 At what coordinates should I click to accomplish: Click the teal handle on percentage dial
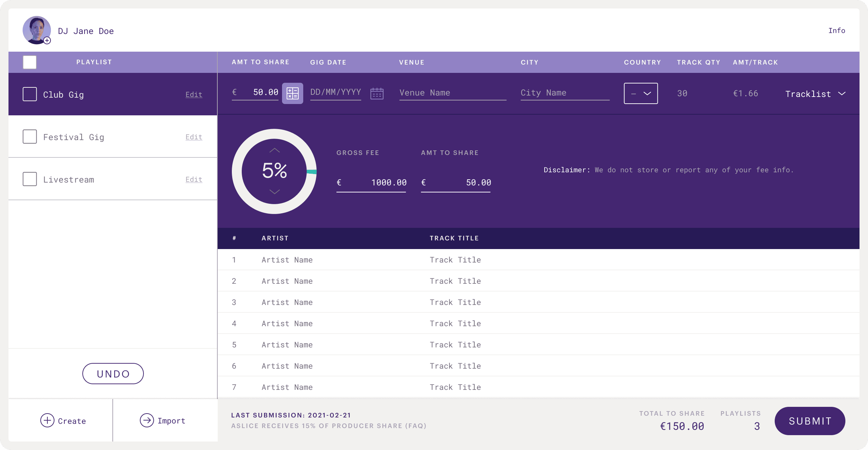point(311,172)
